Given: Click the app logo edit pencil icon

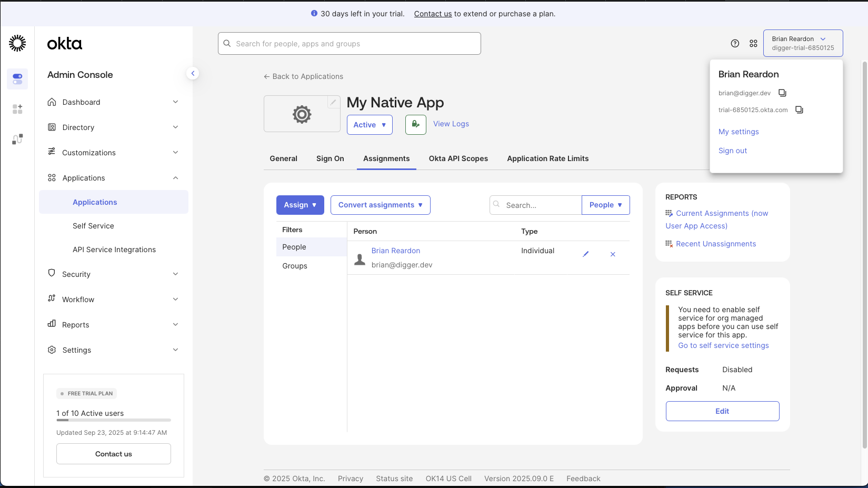Looking at the screenshot, I should point(333,102).
